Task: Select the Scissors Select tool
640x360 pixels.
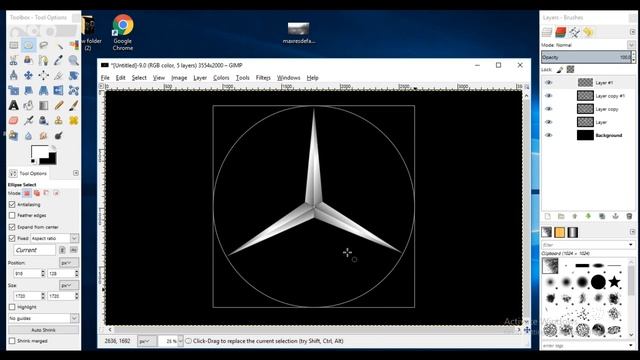Action: coord(13,60)
